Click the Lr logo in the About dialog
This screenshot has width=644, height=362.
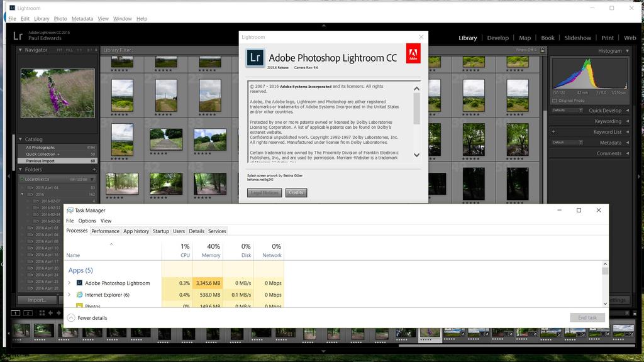(x=255, y=57)
